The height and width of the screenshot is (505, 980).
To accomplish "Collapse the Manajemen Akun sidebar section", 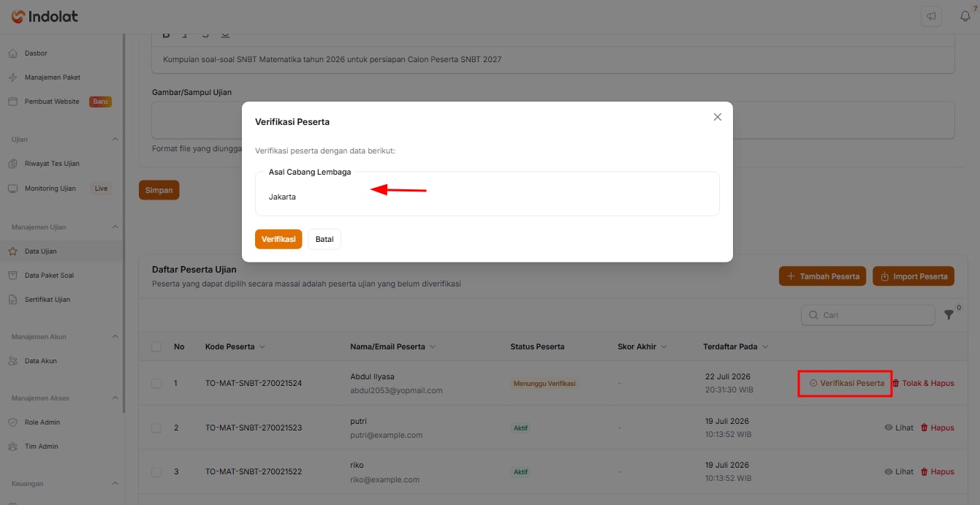I will 115,337.
